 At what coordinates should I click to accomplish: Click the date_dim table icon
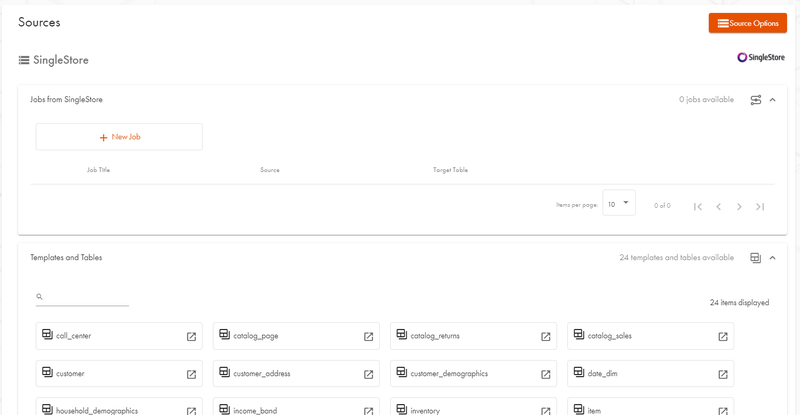pos(579,372)
